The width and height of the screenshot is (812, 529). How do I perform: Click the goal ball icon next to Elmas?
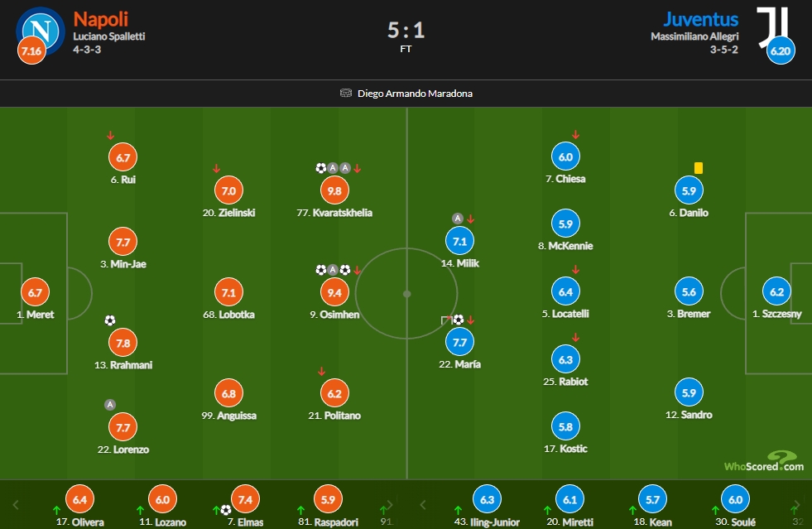[226, 510]
